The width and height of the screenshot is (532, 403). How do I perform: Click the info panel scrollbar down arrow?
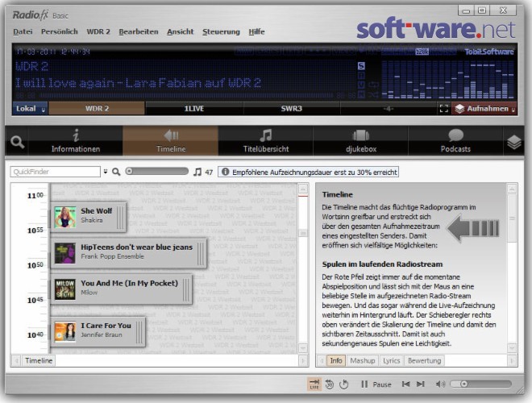(x=512, y=348)
